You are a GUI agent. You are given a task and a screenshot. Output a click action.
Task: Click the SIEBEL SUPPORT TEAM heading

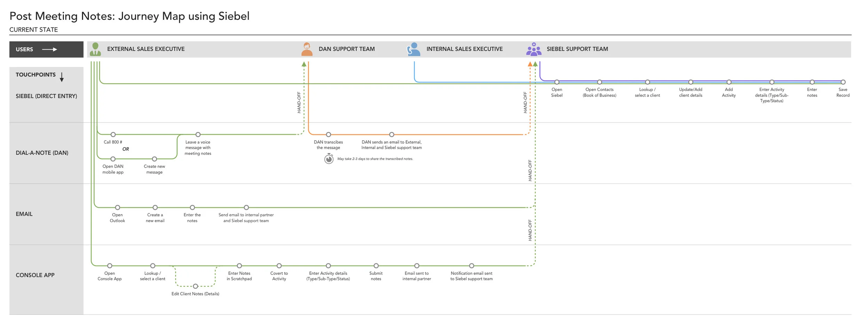pyautogui.click(x=577, y=49)
